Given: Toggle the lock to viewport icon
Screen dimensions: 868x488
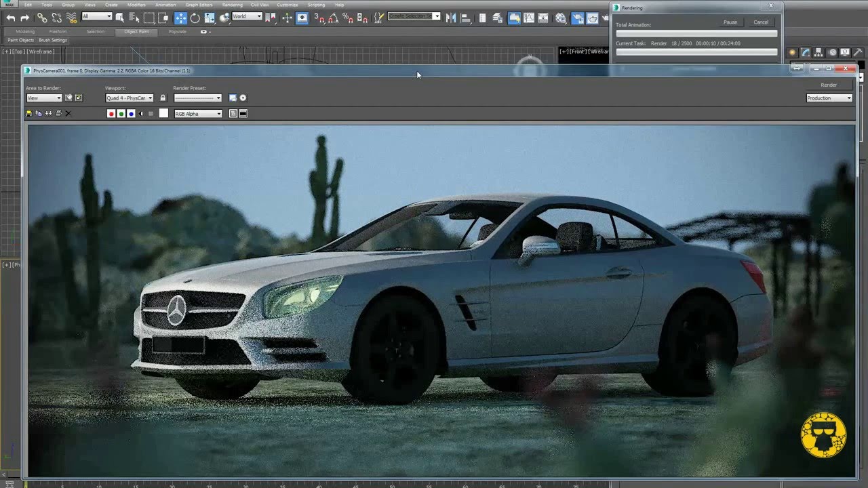Looking at the screenshot, I should 163,98.
